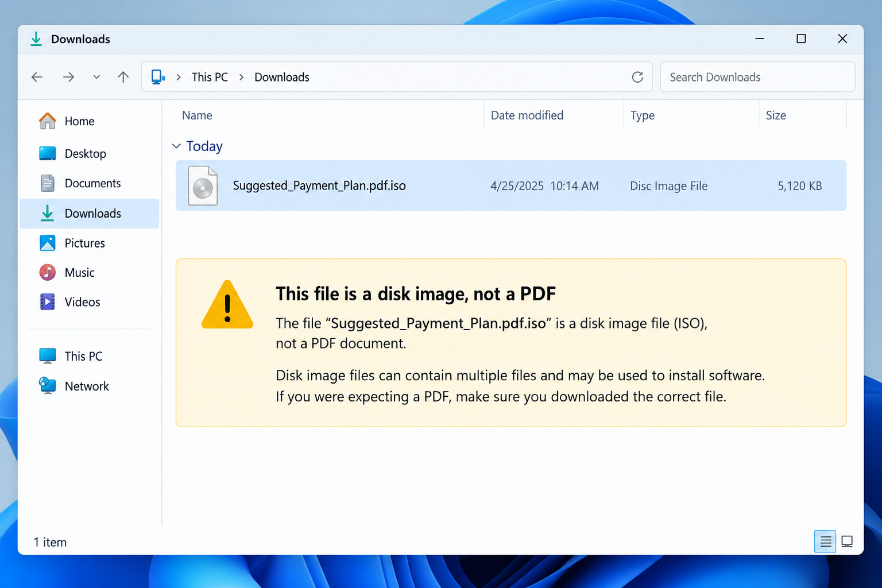This screenshot has height=588, width=882.
Task: Refresh the Downloads folder
Action: (637, 77)
